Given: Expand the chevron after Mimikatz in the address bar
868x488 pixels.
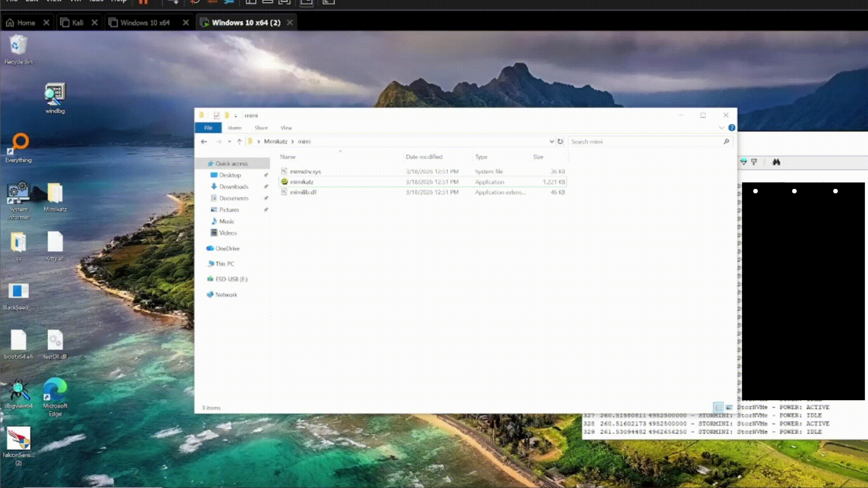Looking at the screenshot, I should click(292, 141).
